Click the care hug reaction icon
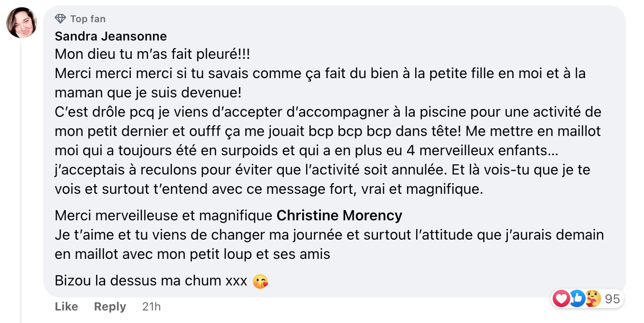The width and height of the screenshot is (644, 323). point(592,299)
